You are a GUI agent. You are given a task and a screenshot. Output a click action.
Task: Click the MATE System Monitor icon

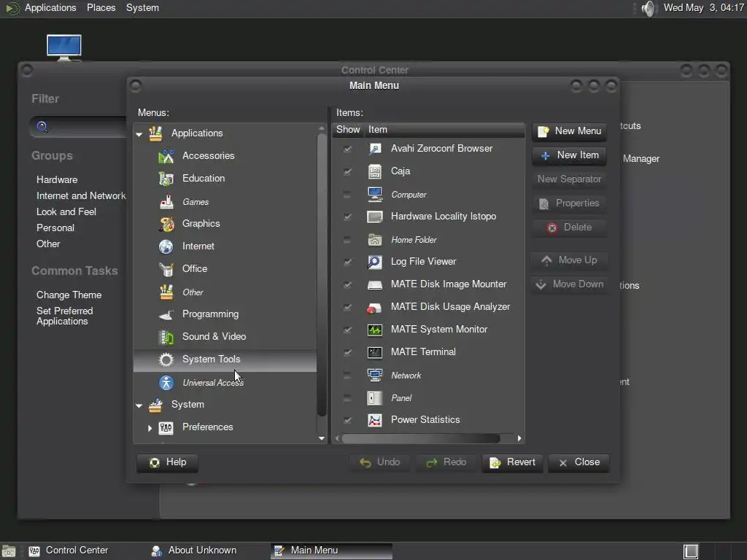coord(375,330)
